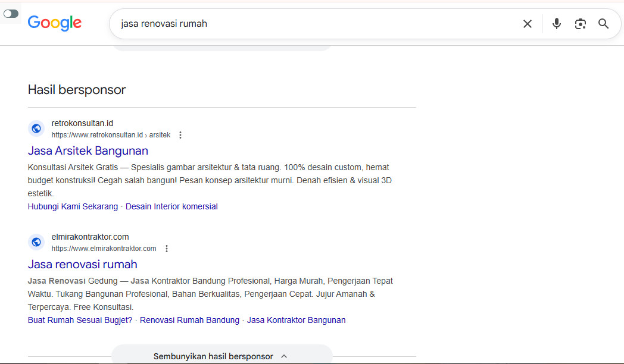
Task: Visit the Buat Rumah Sesuai Bugjet? sitelink
Action: (80, 321)
